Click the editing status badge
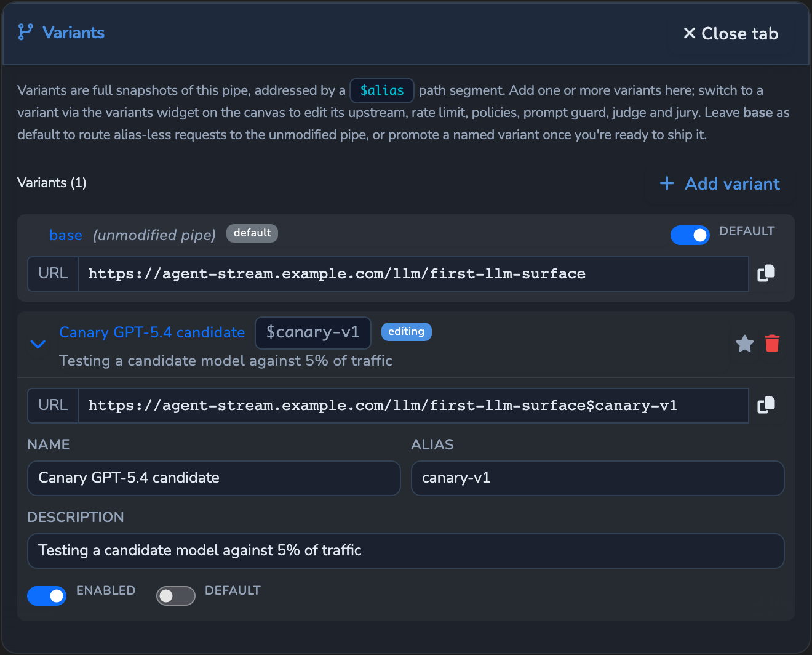This screenshot has height=655, width=812. (407, 332)
